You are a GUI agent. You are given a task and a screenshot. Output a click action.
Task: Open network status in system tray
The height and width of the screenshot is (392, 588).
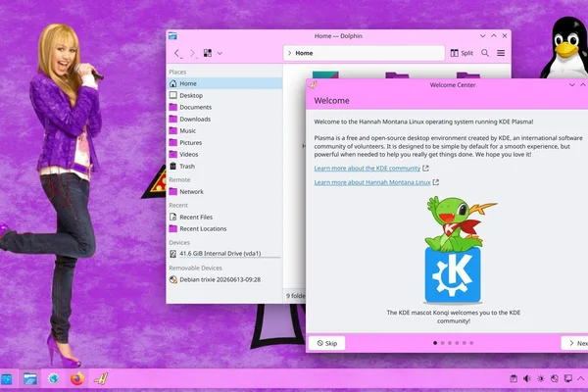(555, 379)
